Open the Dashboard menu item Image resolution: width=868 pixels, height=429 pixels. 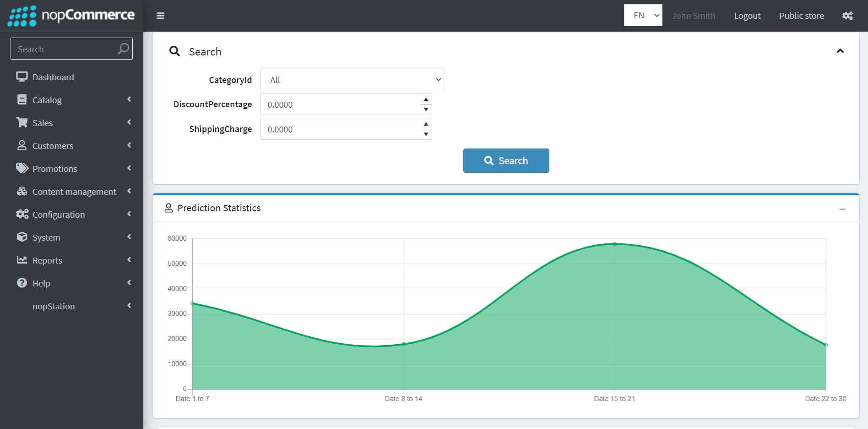tap(71, 77)
